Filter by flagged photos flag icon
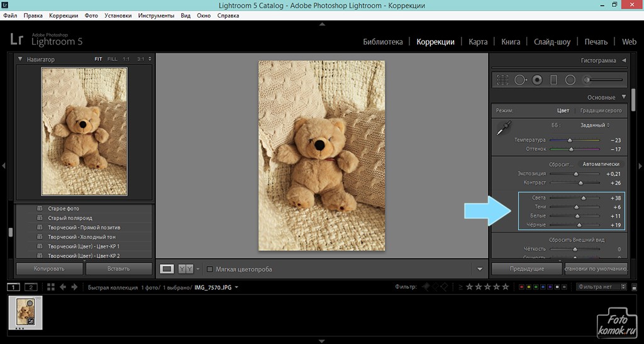This screenshot has width=644, height=344. tap(426, 287)
